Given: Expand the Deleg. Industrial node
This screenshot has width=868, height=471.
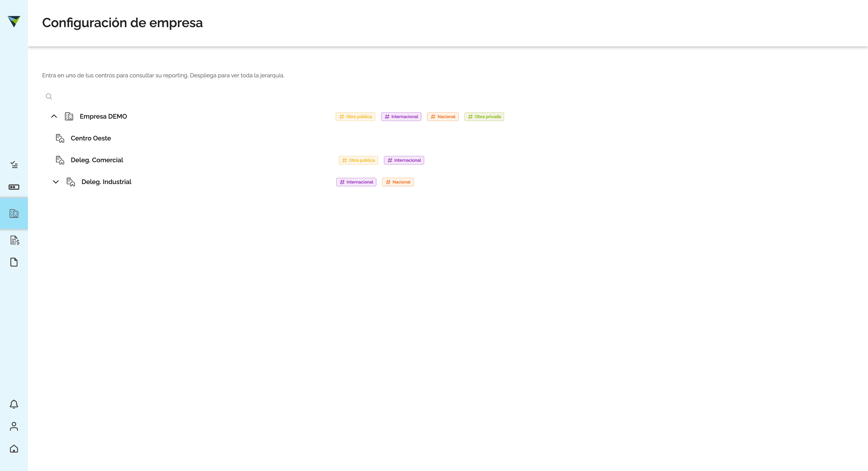Looking at the screenshot, I should pos(56,182).
